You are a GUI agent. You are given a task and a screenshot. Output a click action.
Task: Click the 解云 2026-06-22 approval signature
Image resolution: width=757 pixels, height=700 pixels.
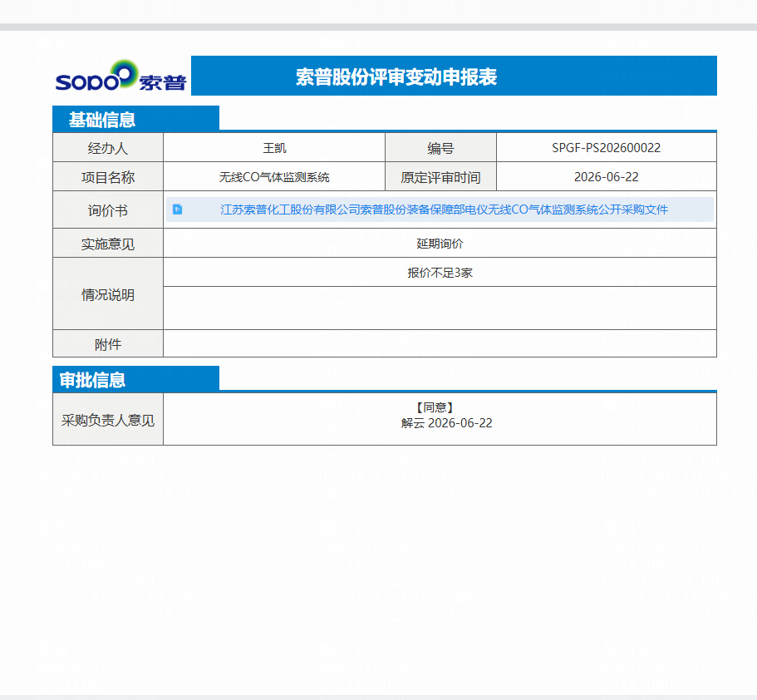pos(446,423)
